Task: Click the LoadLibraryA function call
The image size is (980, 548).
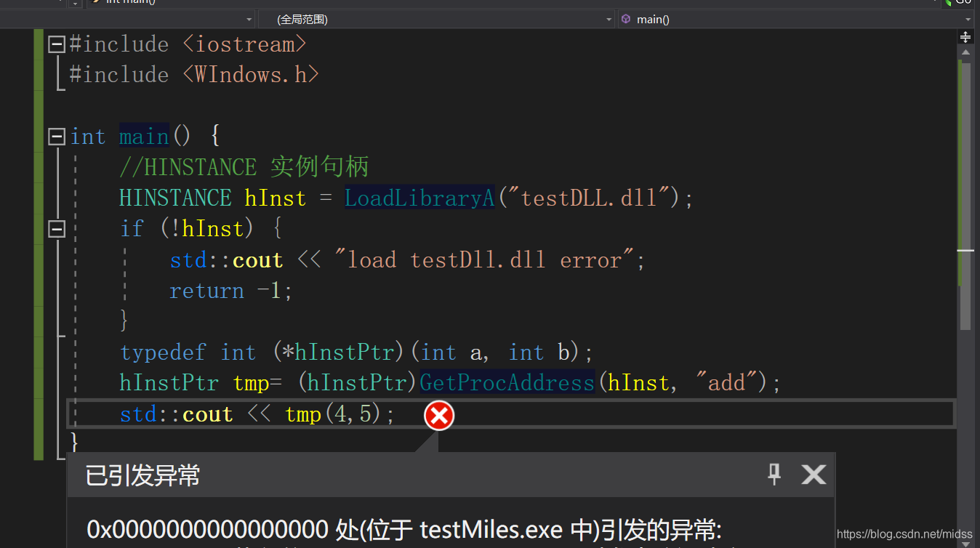Action: pos(419,198)
